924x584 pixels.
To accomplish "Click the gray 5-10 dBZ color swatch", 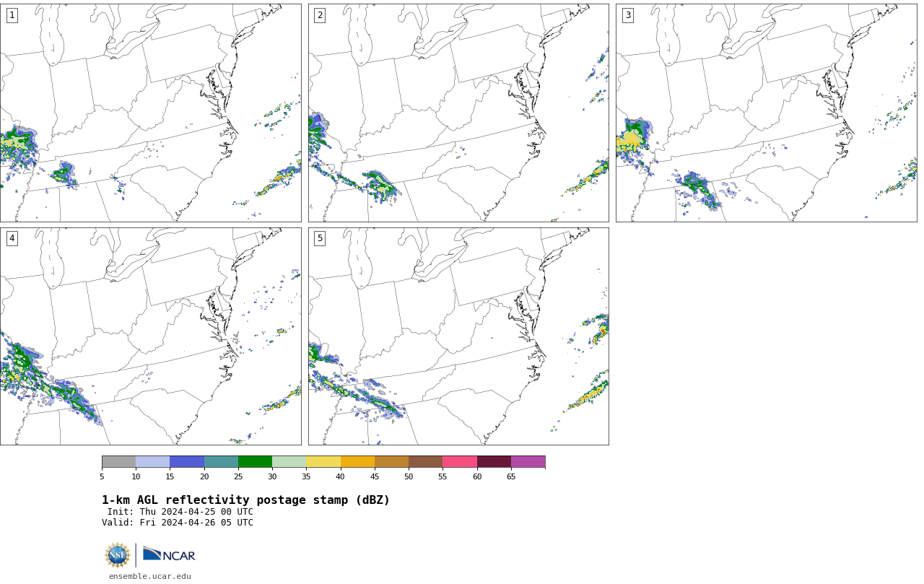I will click(119, 462).
